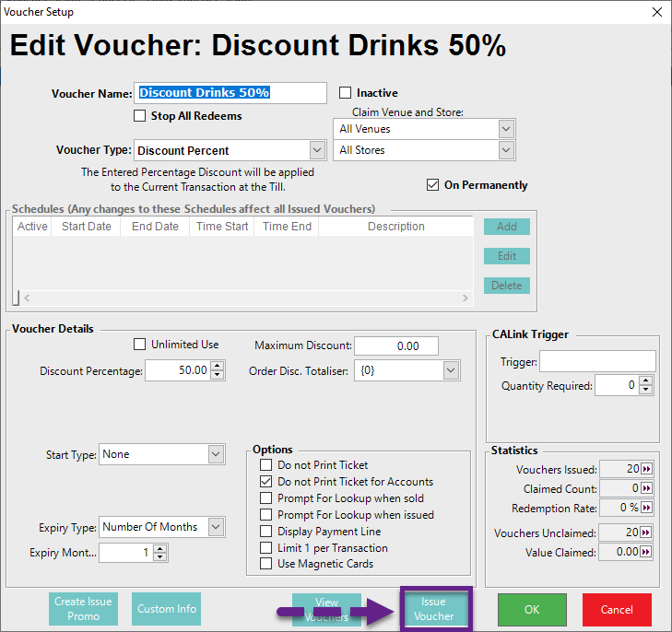Uncheck On Permanently option

coord(433,185)
